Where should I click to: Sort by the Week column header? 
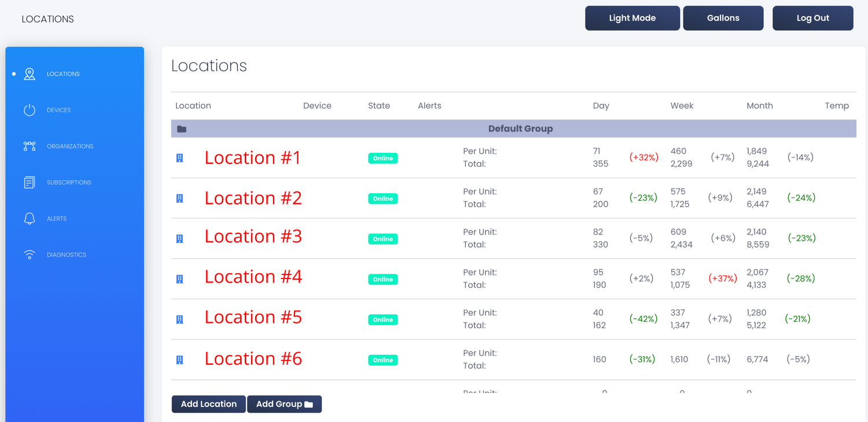682,106
